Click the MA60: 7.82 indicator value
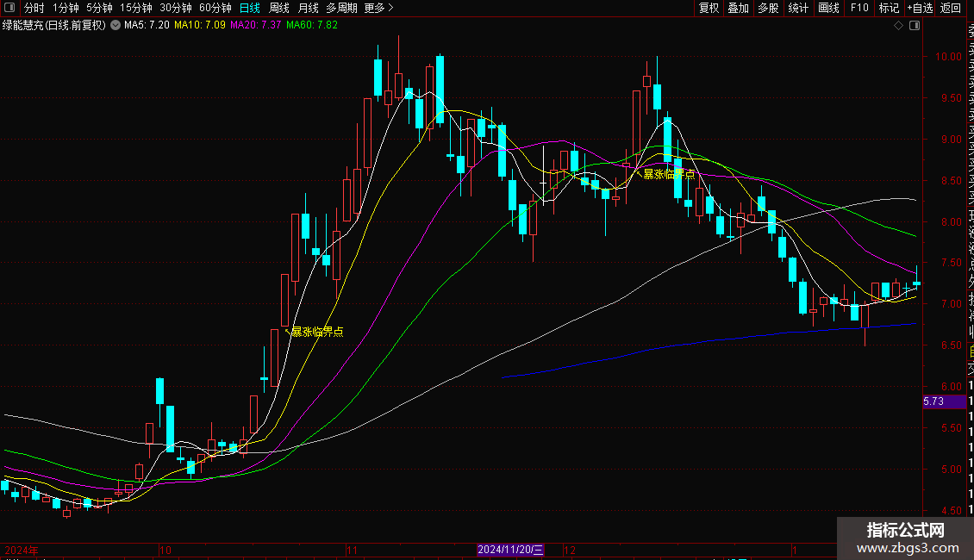This screenshot has height=560, width=974. 312,26
